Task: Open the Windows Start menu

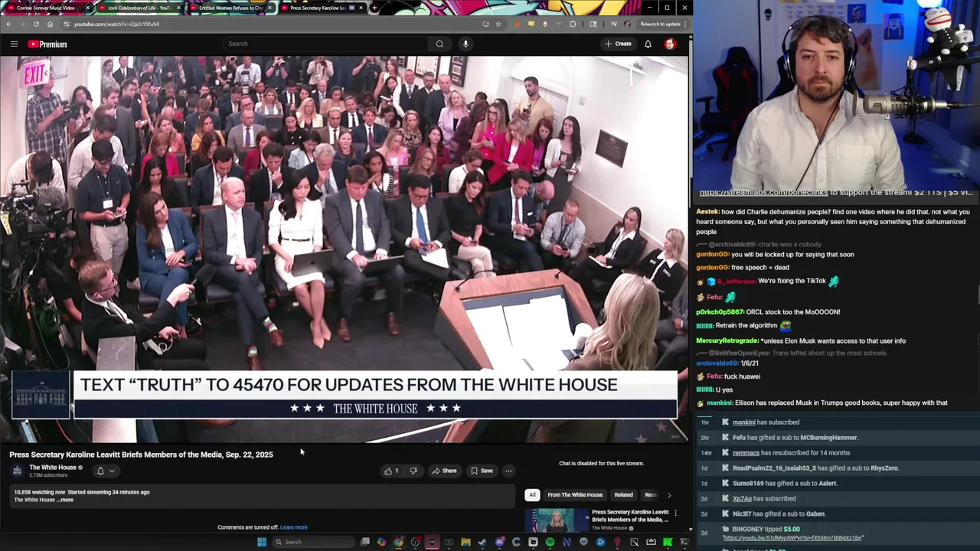Action: click(262, 542)
